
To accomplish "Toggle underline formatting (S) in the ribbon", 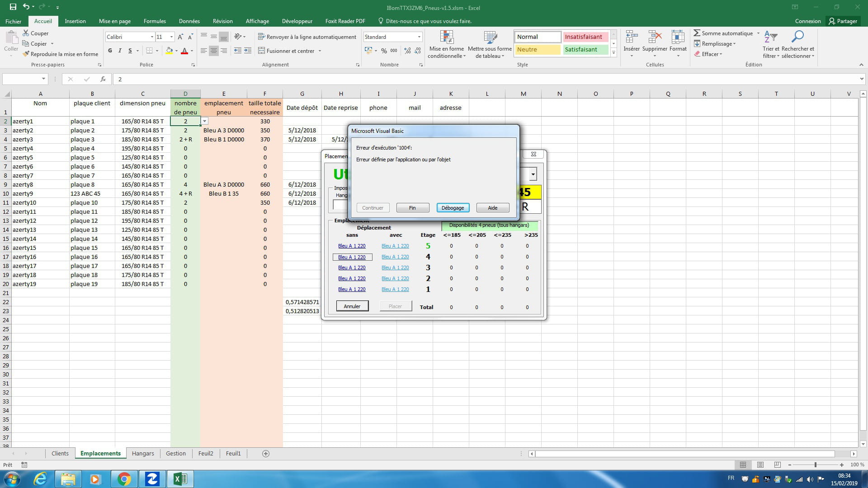I will (x=130, y=51).
